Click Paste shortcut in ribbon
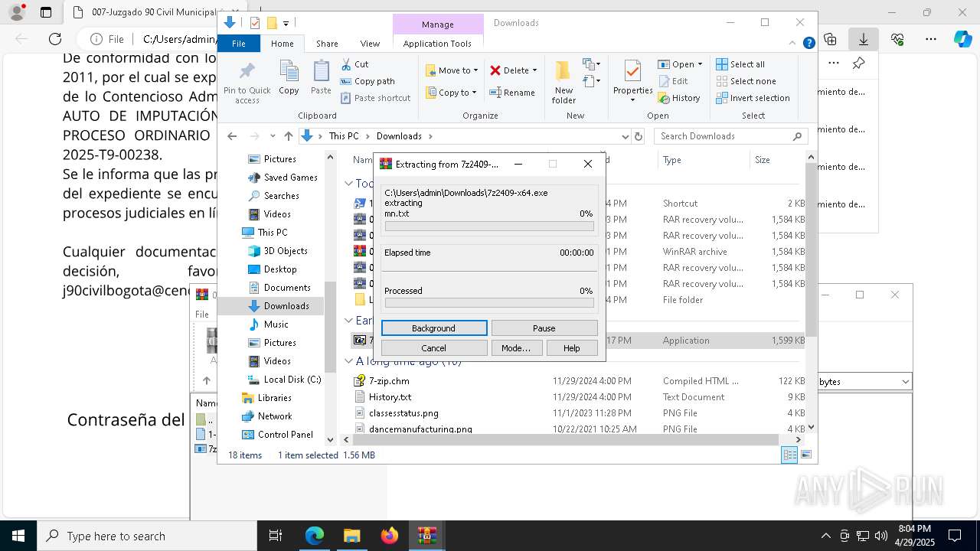Viewport: 980px width, 551px height. click(375, 98)
